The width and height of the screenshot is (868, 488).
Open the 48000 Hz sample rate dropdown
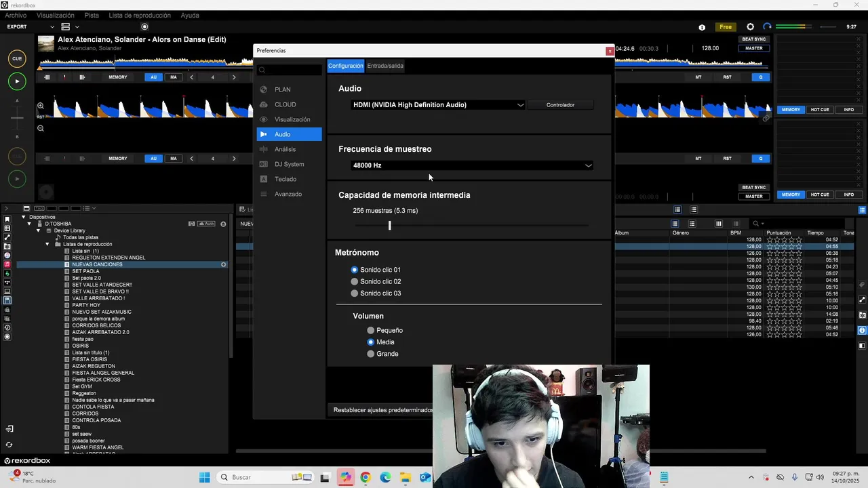(x=472, y=165)
